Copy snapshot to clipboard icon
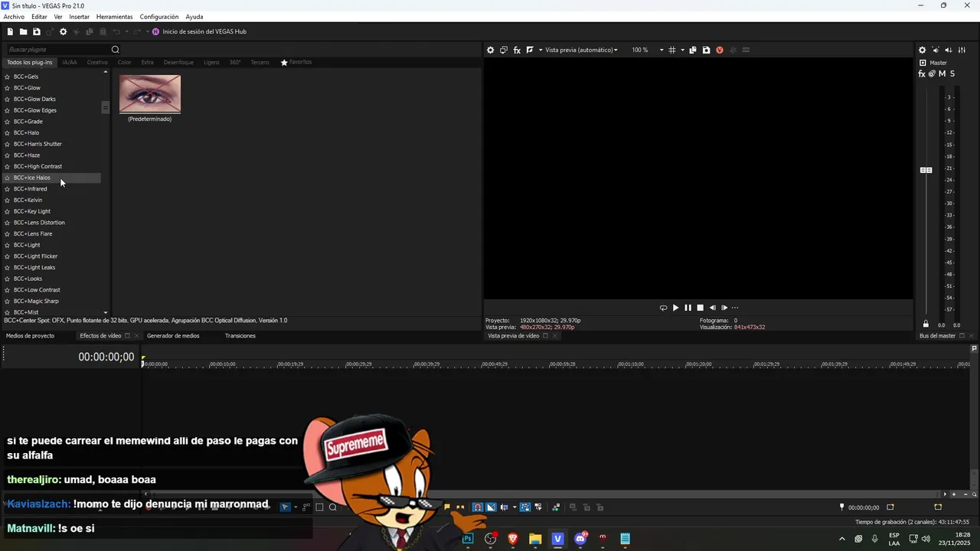The width and height of the screenshot is (980, 551). [x=693, y=50]
